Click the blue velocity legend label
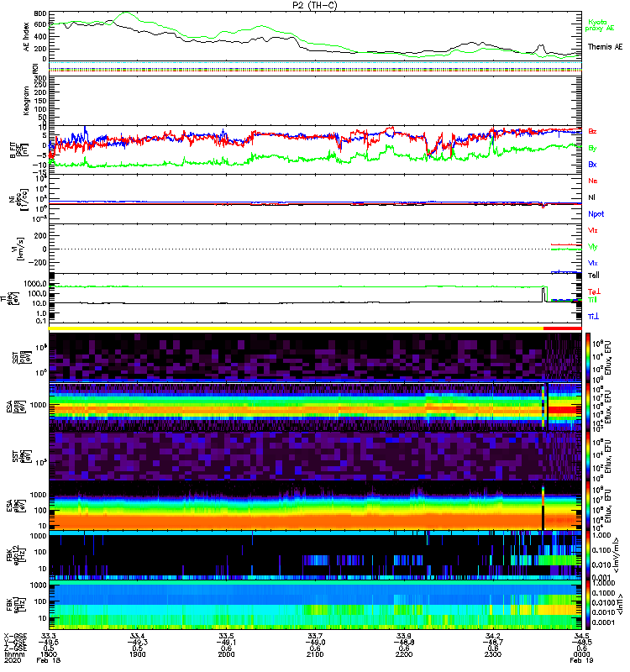Image resolution: width=630 pixels, height=672 pixels. (593, 263)
